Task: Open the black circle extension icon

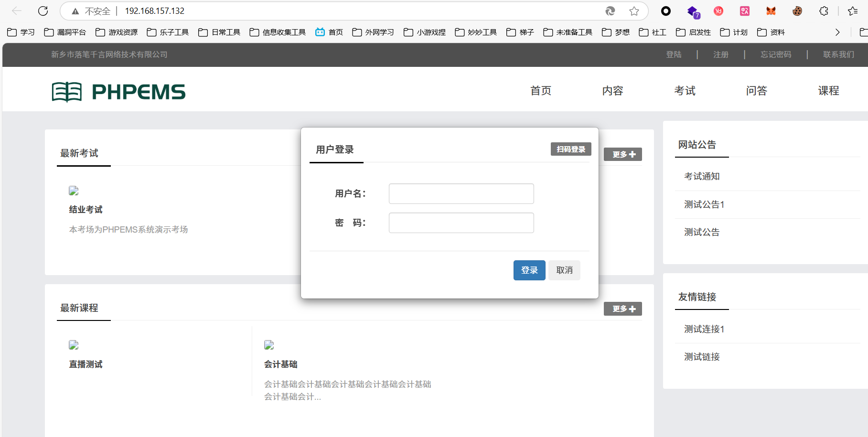Action: 666,11
